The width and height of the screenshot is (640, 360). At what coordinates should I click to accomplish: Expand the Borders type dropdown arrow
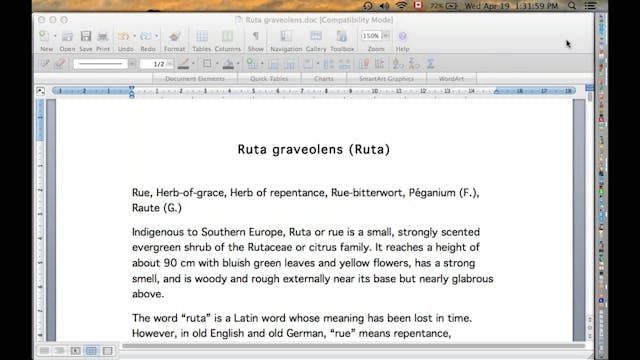[217, 64]
